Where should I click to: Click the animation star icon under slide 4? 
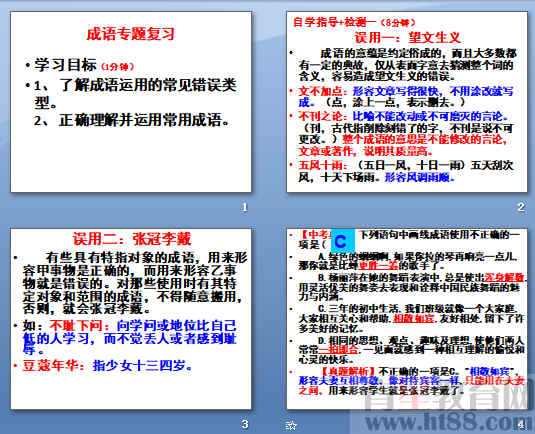click(291, 425)
